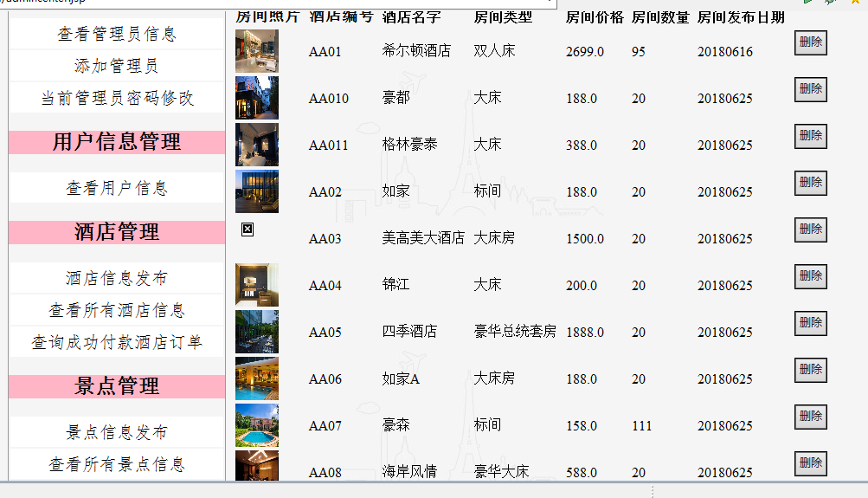Select price 2699.0
The image size is (868, 498).
[x=584, y=51]
